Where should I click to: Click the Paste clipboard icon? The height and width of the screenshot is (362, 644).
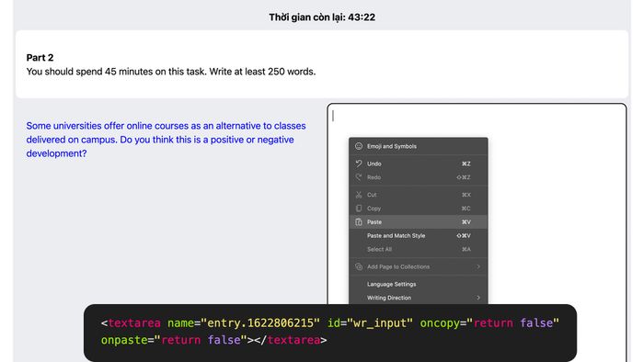click(359, 221)
